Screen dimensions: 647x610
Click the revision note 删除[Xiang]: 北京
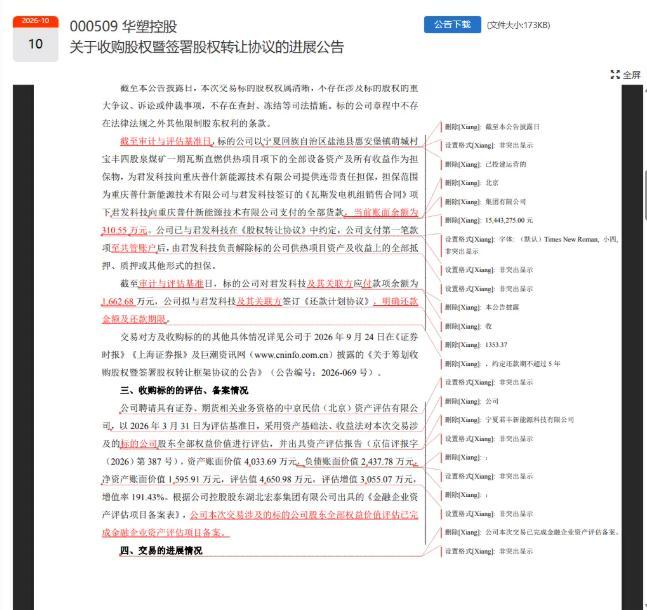click(471, 183)
